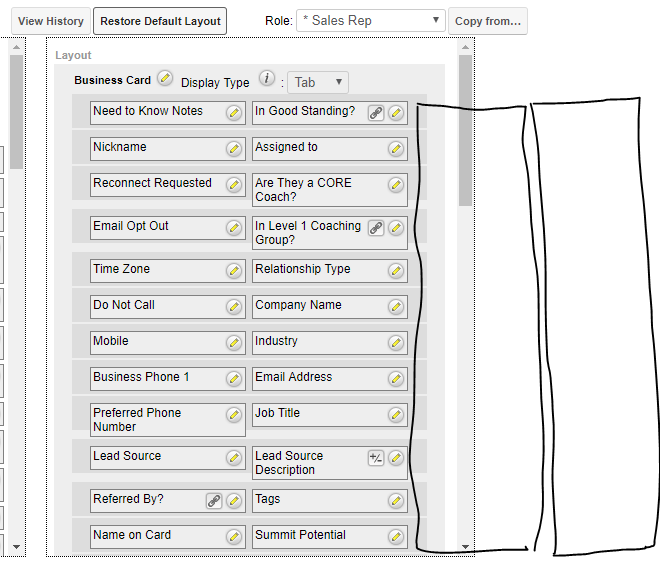Click link icon on In Level 1 Coaching Group?
Viewport: 660px width, 562px height.
click(x=376, y=228)
